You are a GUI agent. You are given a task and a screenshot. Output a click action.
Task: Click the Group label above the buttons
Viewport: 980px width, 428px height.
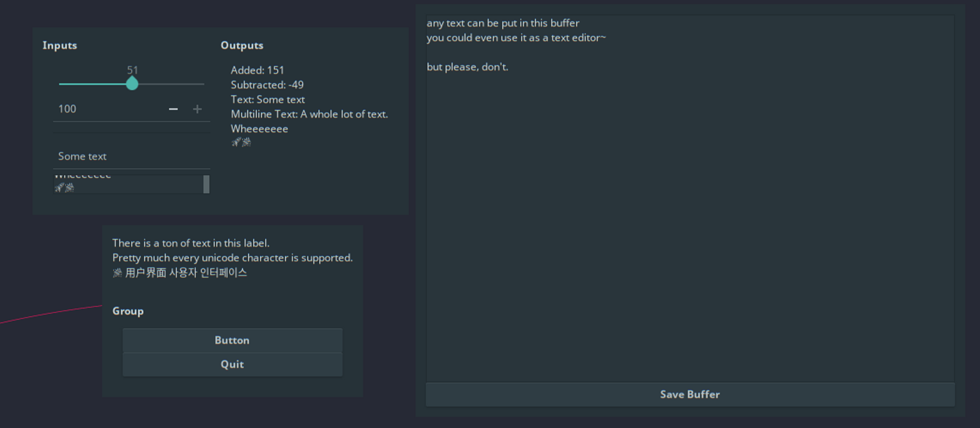[x=127, y=311]
